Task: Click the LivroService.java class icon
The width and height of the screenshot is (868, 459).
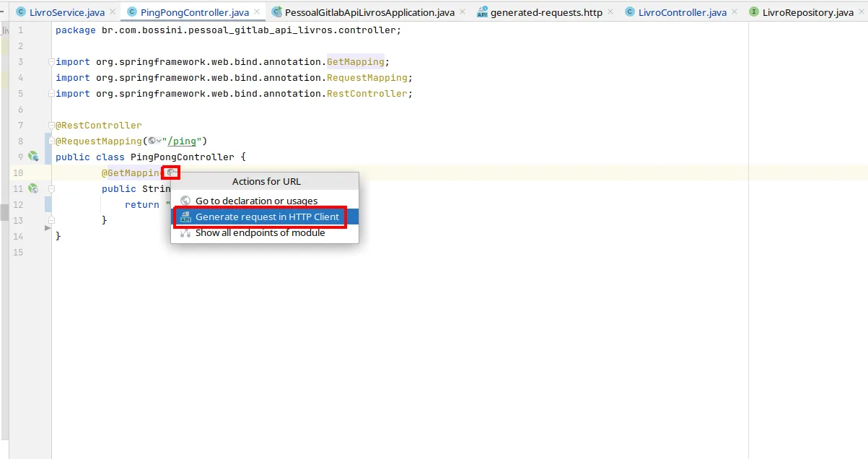Action: (x=21, y=12)
